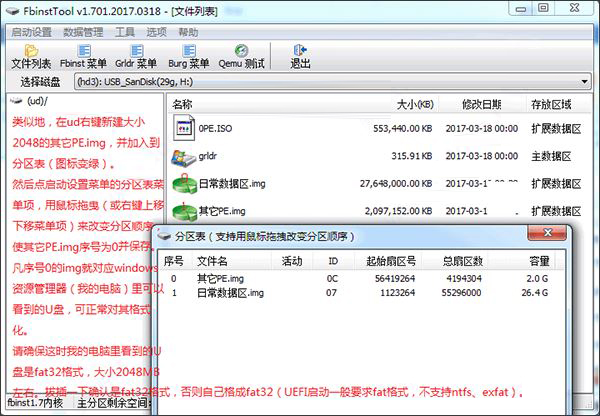Click the partition ID value 07

point(332,293)
